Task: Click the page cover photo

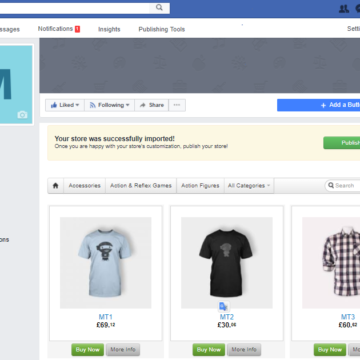Action: tap(200, 65)
